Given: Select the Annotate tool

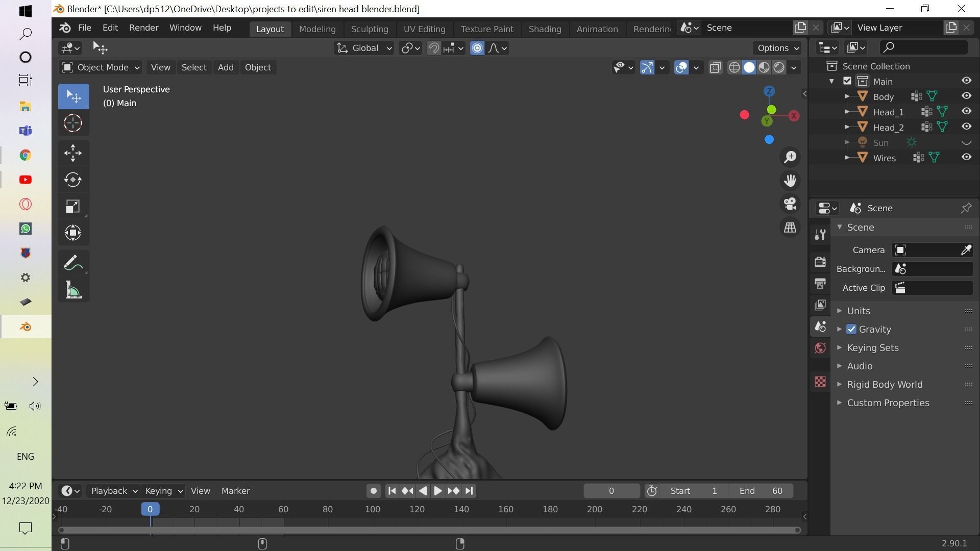Looking at the screenshot, I should (73, 263).
